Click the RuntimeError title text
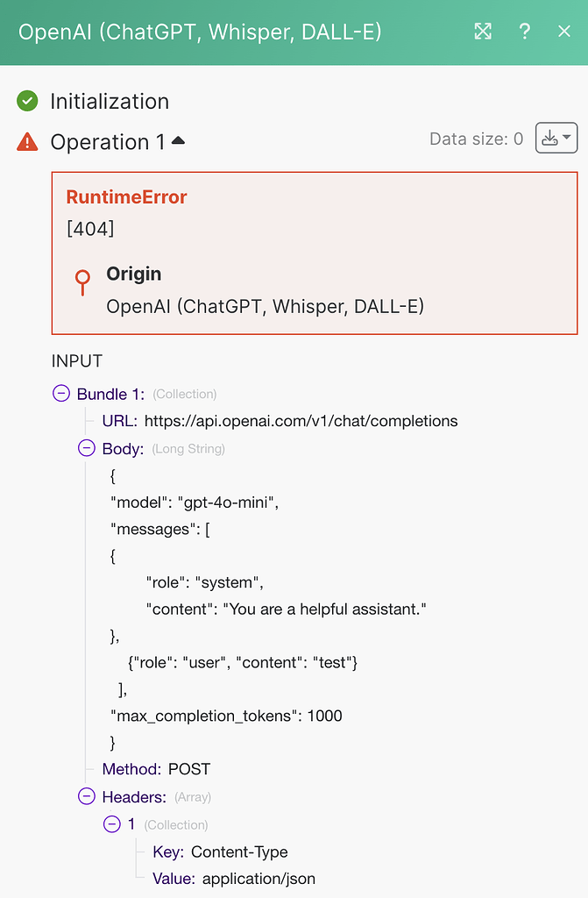 pyautogui.click(x=127, y=197)
